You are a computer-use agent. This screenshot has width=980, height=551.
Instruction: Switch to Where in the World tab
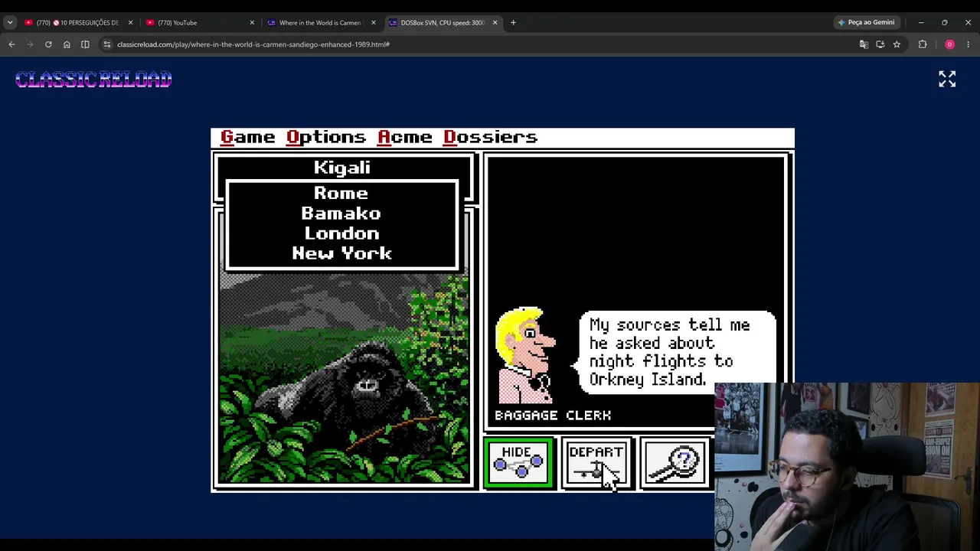click(321, 23)
